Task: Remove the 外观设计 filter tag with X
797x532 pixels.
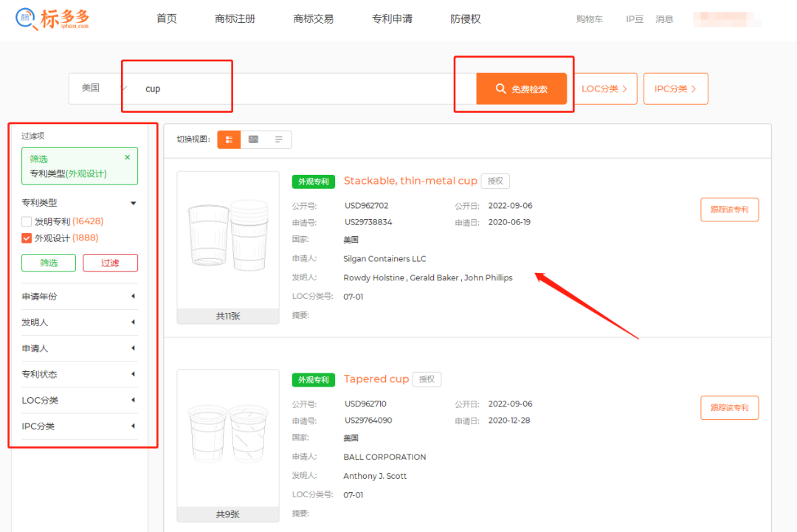Action: coord(128,157)
